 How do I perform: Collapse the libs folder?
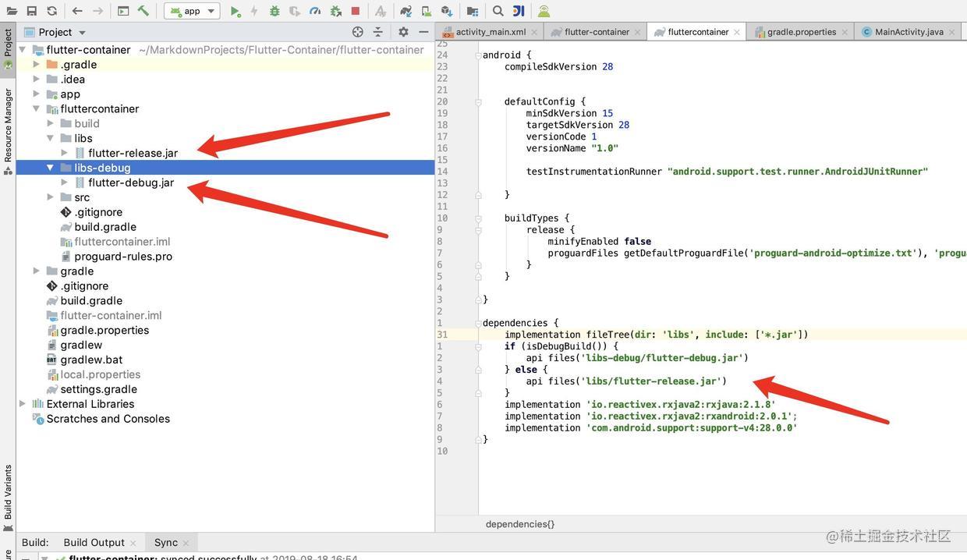click(x=50, y=138)
